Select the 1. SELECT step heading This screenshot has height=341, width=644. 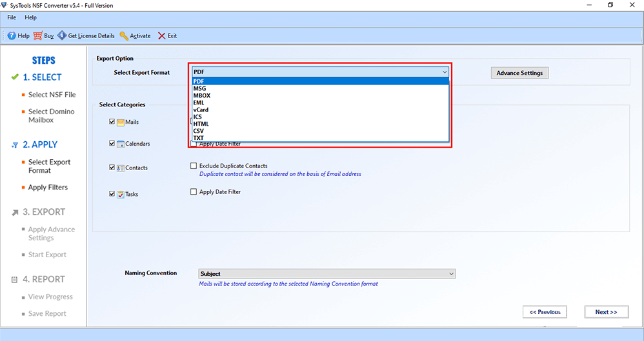(42, 77)
